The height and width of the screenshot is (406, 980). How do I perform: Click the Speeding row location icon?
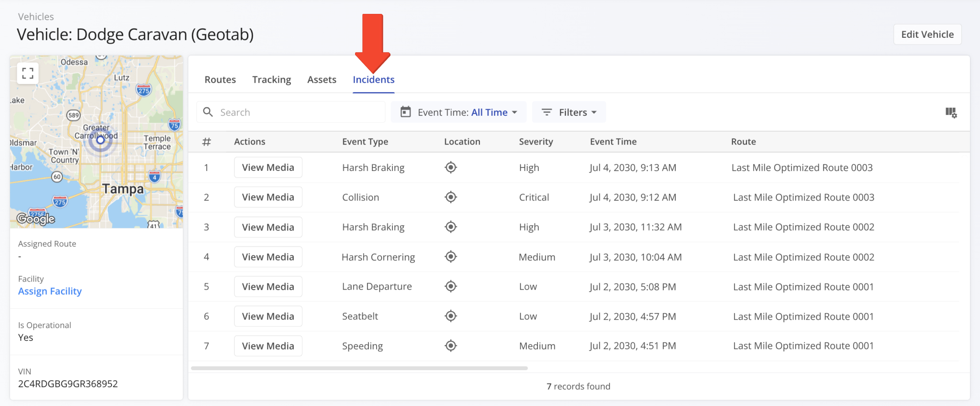(451, 346)
